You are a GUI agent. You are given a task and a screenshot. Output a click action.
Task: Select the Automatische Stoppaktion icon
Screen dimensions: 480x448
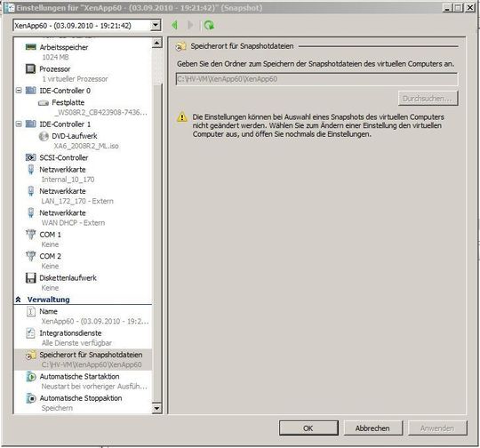30,398
